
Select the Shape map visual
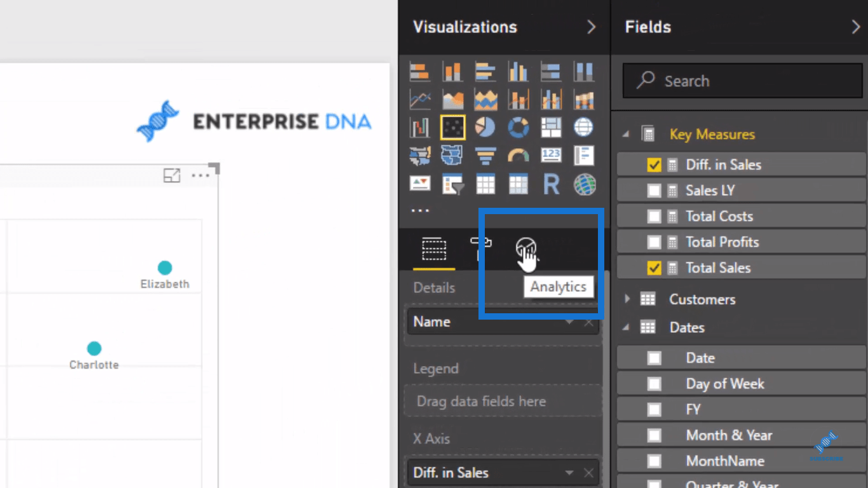tap(452, 156)
